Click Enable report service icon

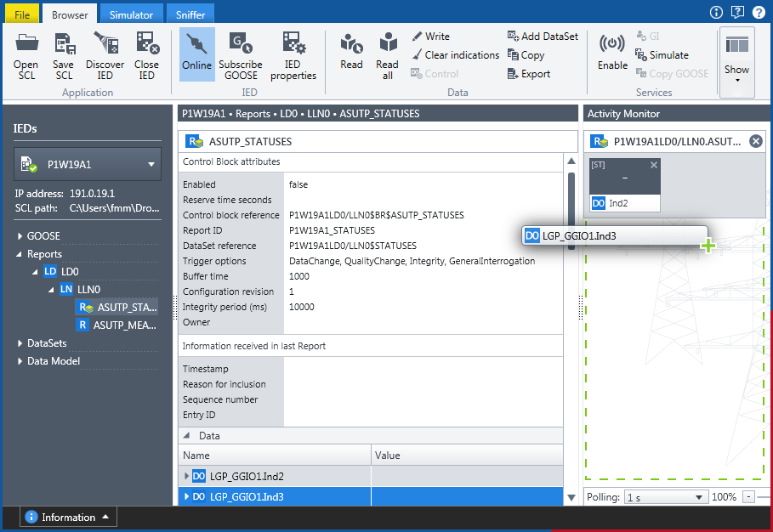[x=612, y=44]
